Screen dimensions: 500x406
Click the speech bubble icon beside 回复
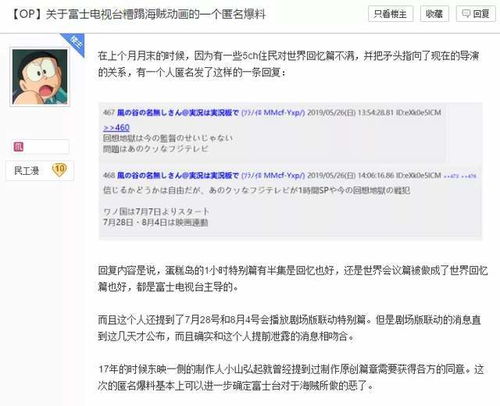pos(466,14)
